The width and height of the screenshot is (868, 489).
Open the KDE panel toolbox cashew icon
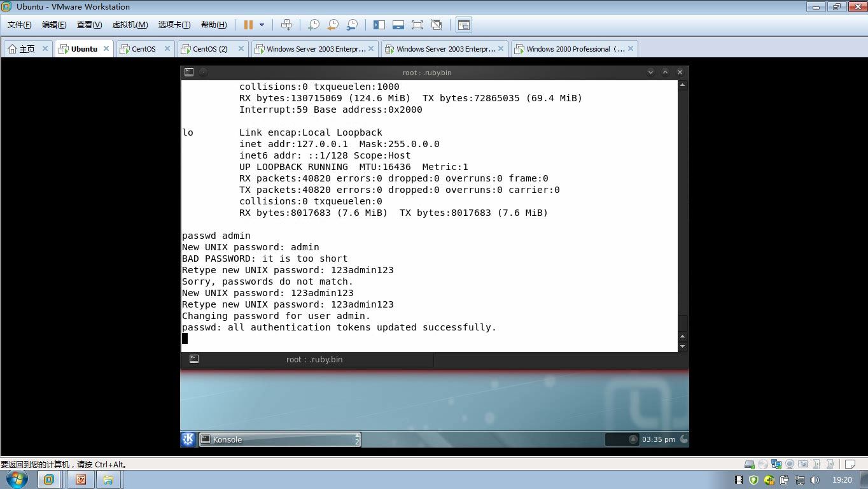point(683,439)
